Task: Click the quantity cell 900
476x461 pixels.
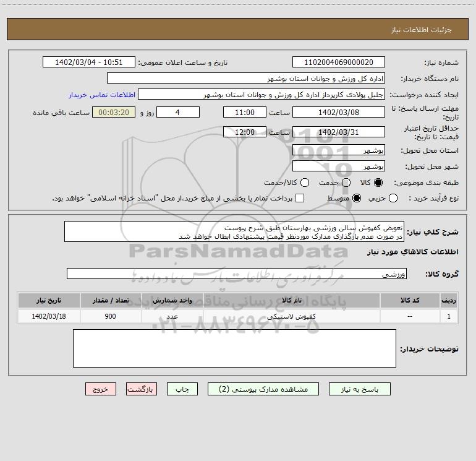Action: [x=111, y=316]
